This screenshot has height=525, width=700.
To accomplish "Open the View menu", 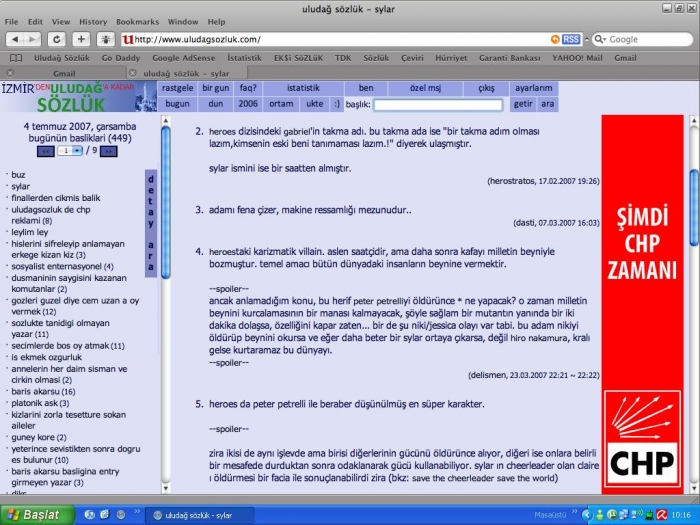I will click(x=61, y=22).
